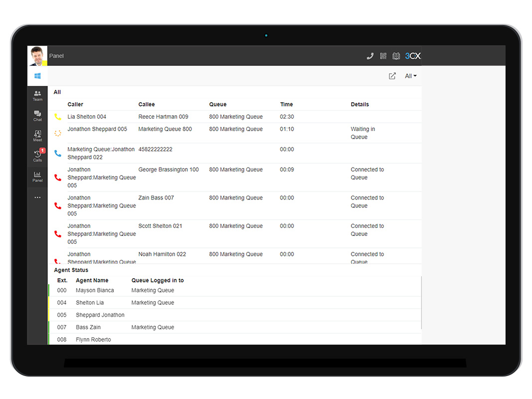Click the 3CX logo in header
532x399 pixels.
(412, 56)
